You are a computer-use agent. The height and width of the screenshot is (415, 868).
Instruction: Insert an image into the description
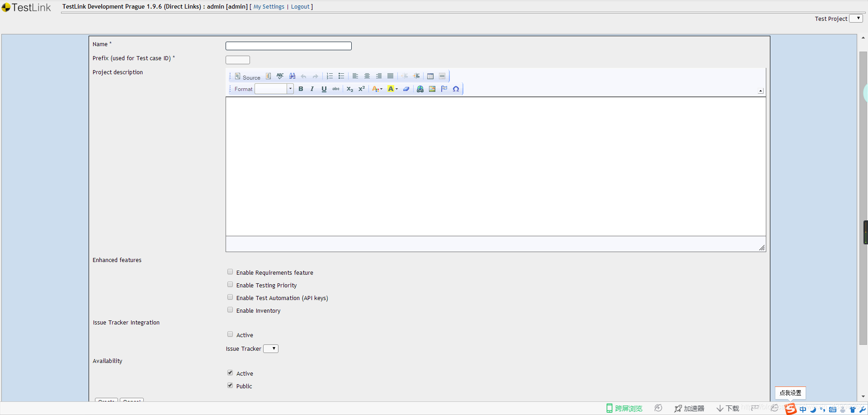432,89
